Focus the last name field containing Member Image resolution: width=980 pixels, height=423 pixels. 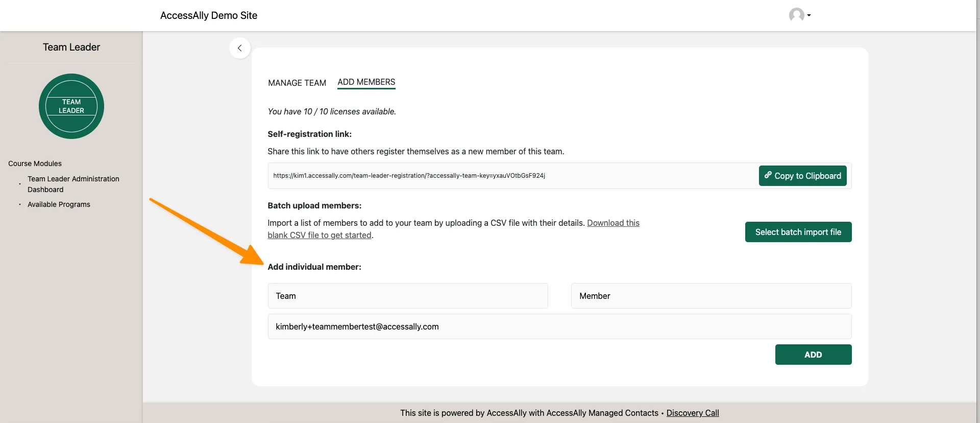[x=710, y=296]
